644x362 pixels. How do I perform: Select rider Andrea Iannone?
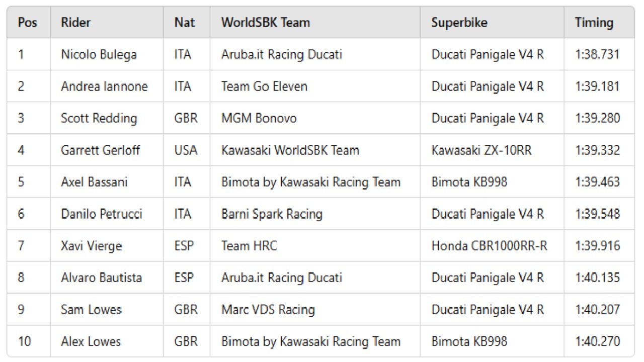click(x=104, y=86)
